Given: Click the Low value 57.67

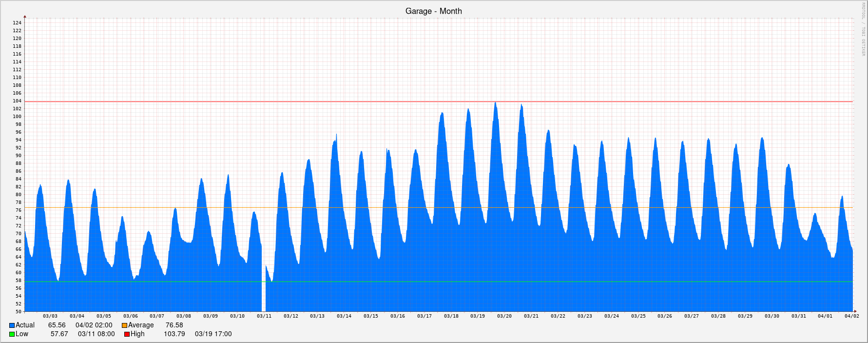Looking at the screenshot, I should coord(59,334).
